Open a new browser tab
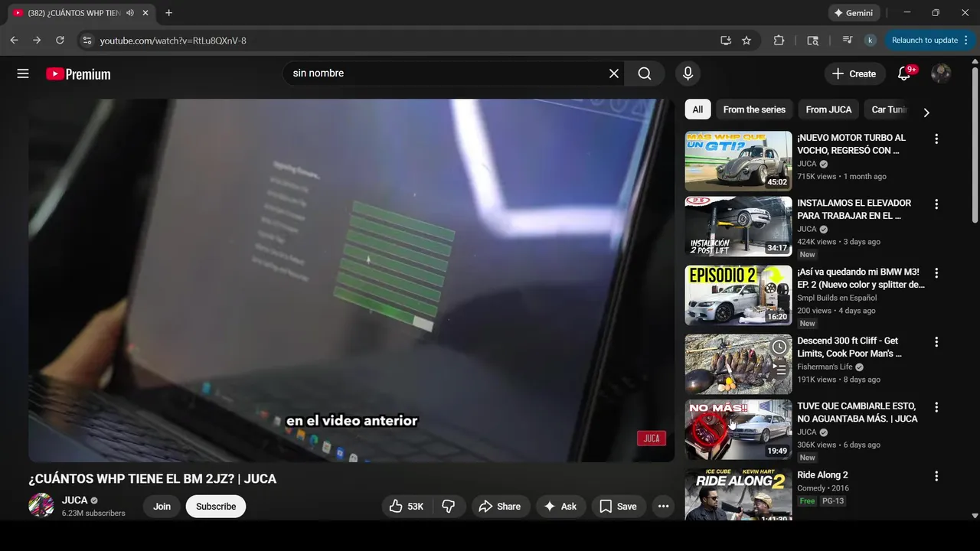 click(x=169, y=13)
